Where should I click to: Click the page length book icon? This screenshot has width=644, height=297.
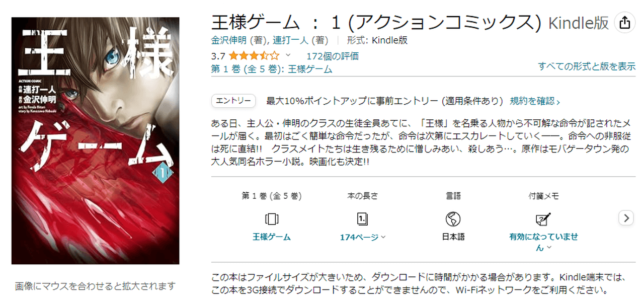[362, 219]
